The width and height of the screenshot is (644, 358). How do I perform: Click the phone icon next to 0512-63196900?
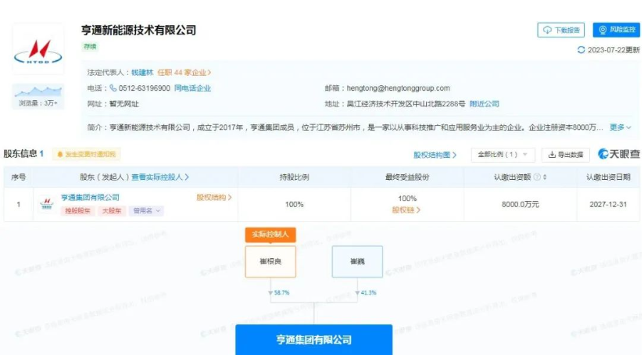pos(113,88)
